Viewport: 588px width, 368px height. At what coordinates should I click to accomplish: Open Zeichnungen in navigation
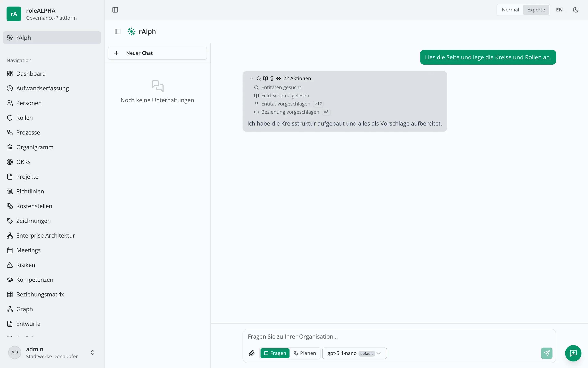(52, 221)
